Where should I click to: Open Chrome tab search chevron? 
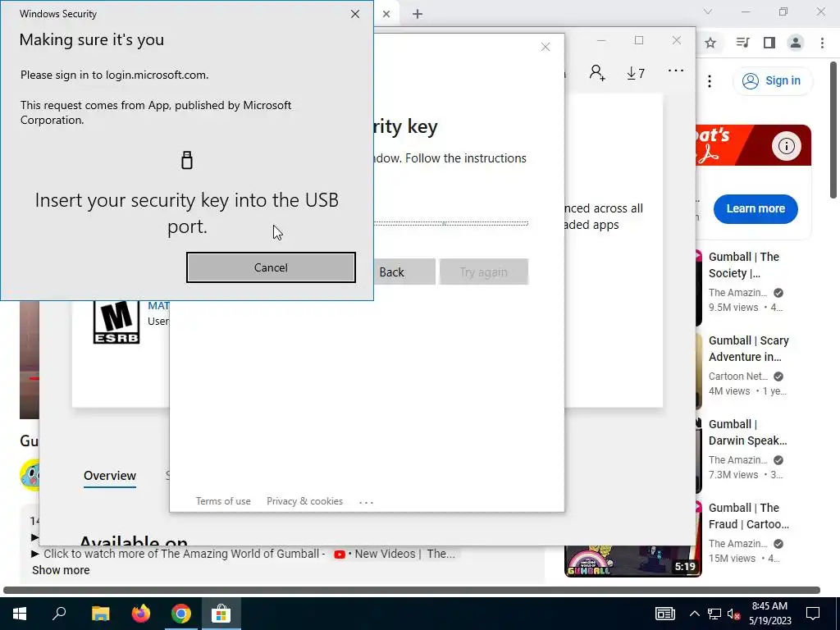point(708,11)
